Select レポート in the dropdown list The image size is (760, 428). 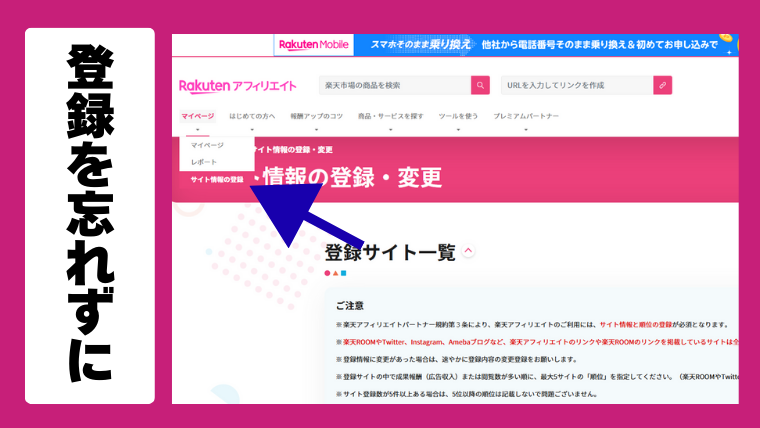203,162
